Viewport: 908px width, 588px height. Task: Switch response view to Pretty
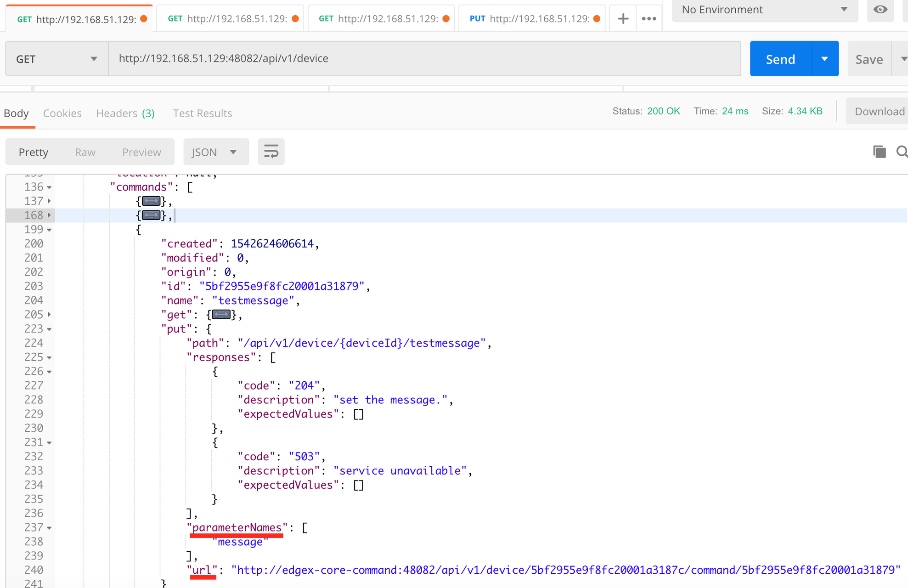click(34, 152)
